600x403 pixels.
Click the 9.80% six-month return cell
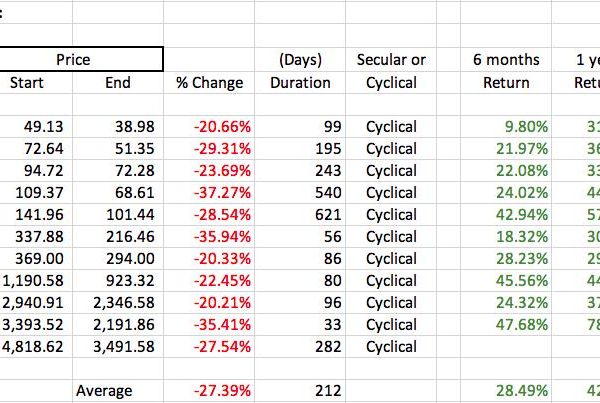506,127
